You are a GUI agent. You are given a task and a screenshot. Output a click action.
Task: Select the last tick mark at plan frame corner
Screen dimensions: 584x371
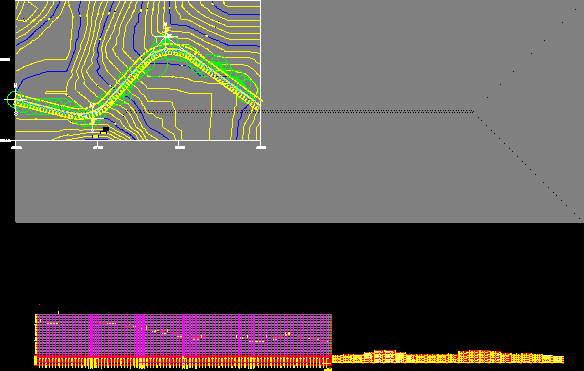[x=261, y=145]
